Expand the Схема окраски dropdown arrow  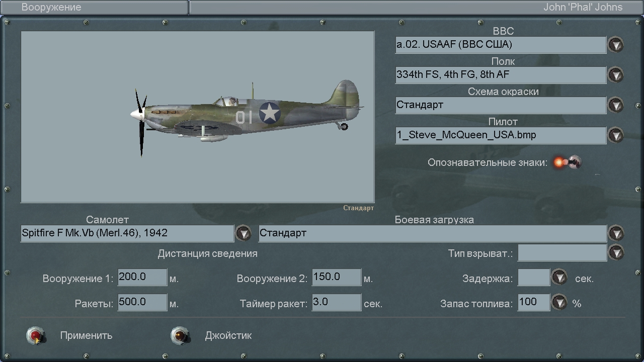(x=616, y=105)
